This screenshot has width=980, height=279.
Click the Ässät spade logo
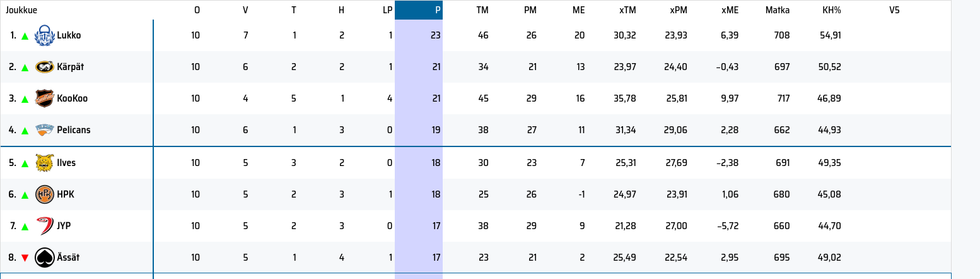44,258
